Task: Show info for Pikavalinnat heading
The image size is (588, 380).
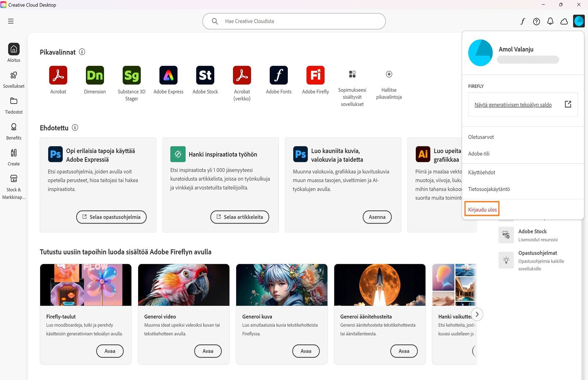Action: point(82,52)
